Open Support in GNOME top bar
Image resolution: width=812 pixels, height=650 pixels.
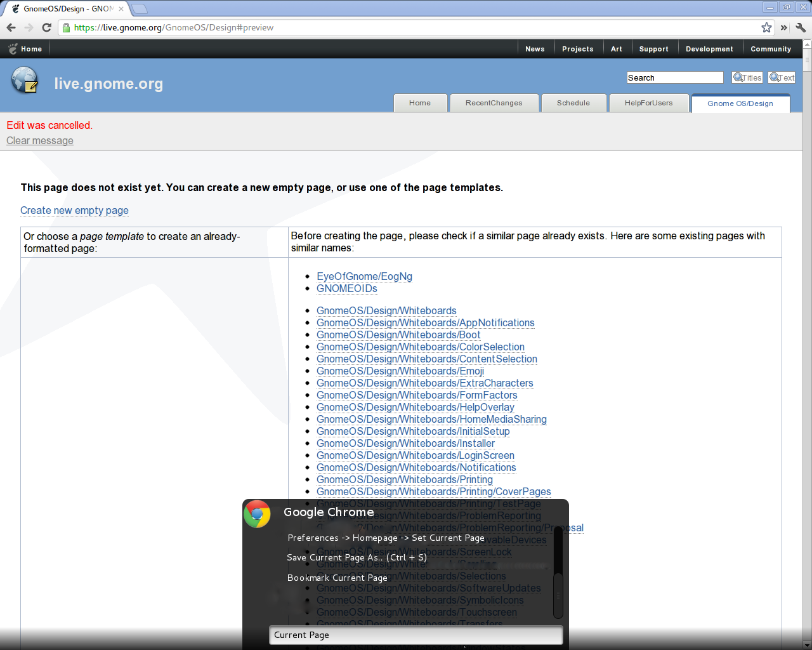pyautogui.click(x=654, y=49)
